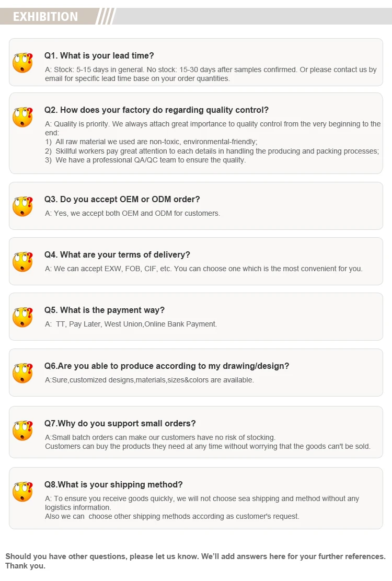Click the emoji icon beside Q1 lead time

[x=22, y=63]
